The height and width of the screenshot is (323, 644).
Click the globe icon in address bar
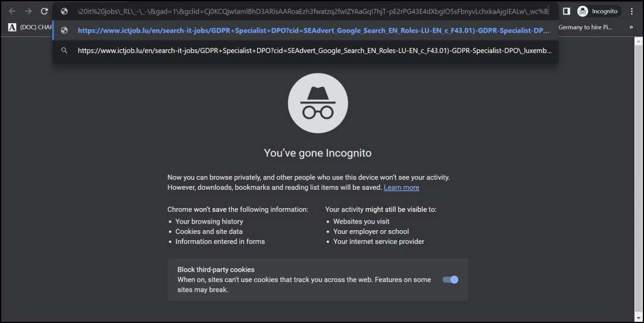coord(64,11)
